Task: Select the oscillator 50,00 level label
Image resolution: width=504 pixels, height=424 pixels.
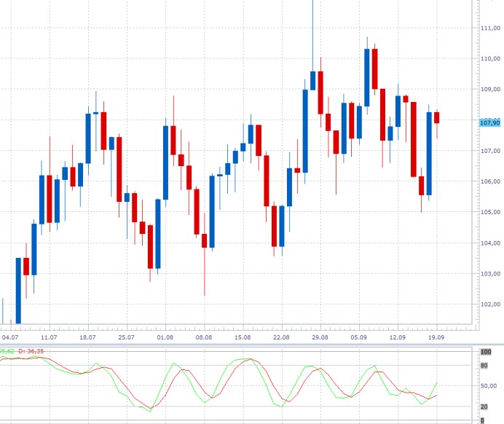Action: point(489,386)
